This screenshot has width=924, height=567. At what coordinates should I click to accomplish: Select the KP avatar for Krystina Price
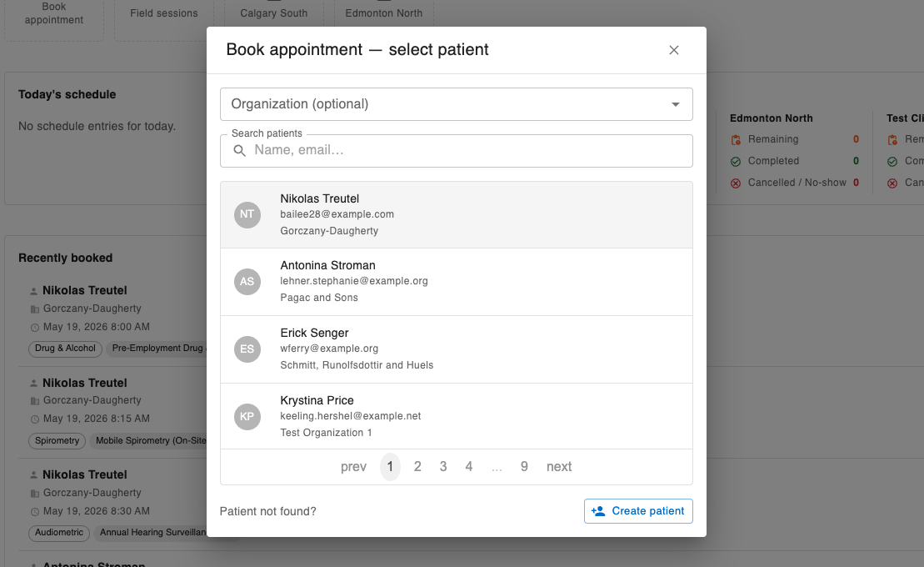click(x=247, y=417)
